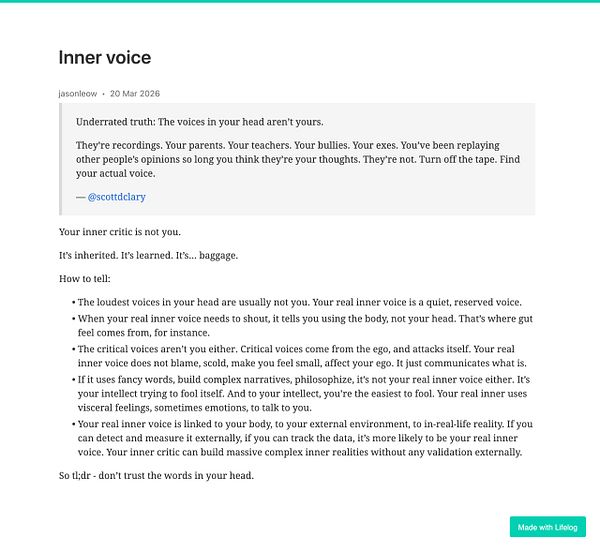Click the sentence "Your inner critic is not you."
Viewport: 600px width, 549px height.
tap(120, 232)
